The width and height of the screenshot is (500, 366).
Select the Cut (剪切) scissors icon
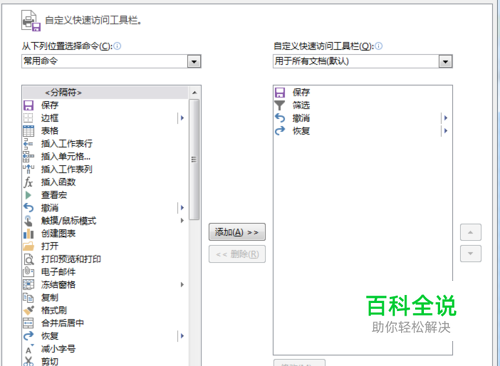tap(28, 361)
